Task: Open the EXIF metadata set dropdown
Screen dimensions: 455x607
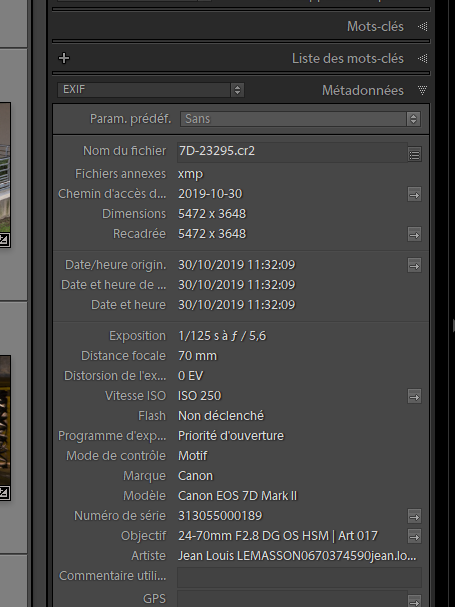Action: [x=151, y=90]
